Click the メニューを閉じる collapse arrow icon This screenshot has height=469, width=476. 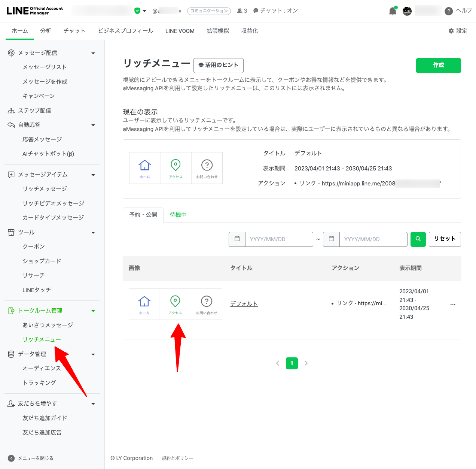coord(11,458)
